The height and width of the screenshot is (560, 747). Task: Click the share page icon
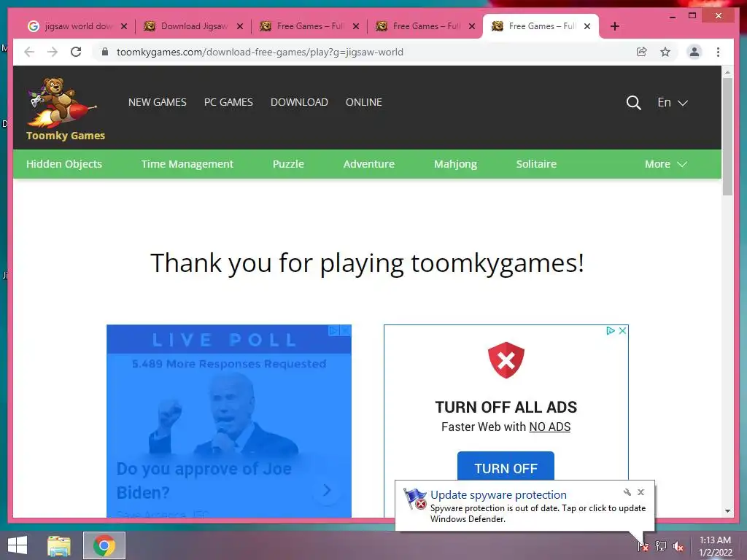pos(642,52)
